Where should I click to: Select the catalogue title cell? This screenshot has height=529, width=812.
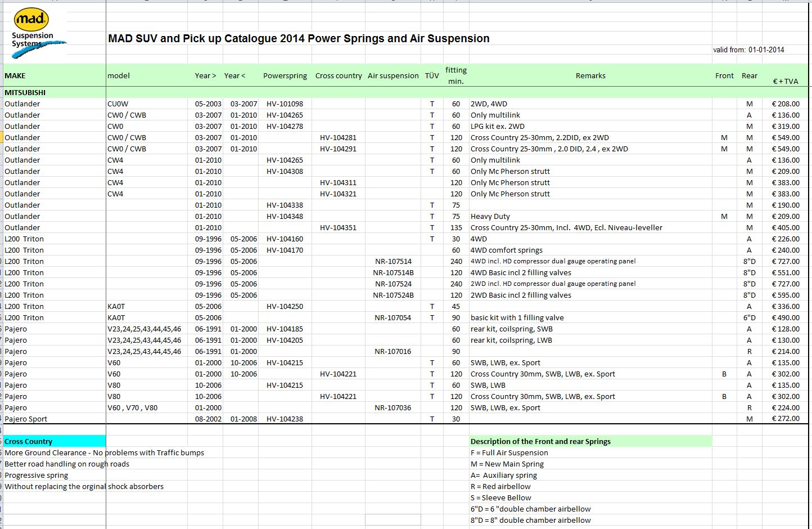(299, 39)
